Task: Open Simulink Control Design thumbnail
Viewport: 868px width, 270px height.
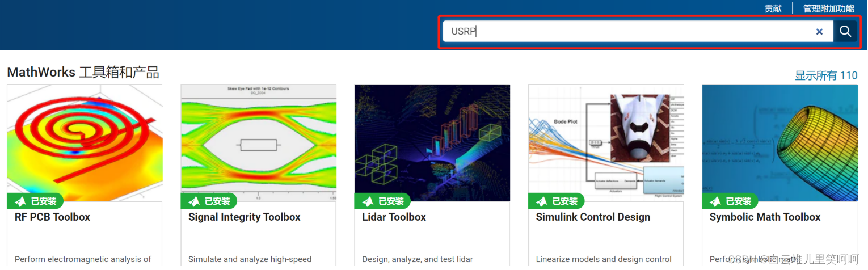Action: pos(606,143)
